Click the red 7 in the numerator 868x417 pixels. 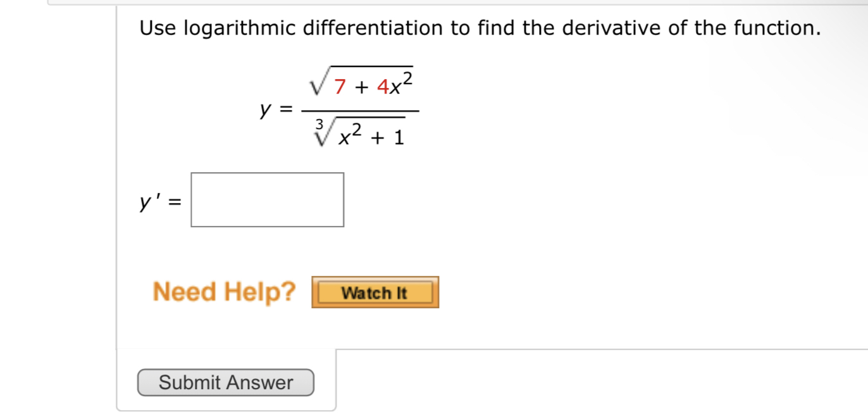[x=340, y=87]
